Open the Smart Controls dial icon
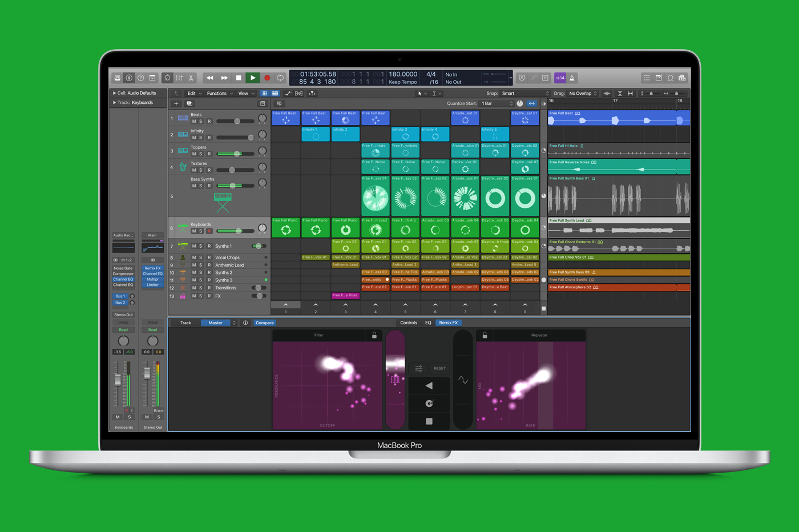799x532 pixels. point(167,78)
